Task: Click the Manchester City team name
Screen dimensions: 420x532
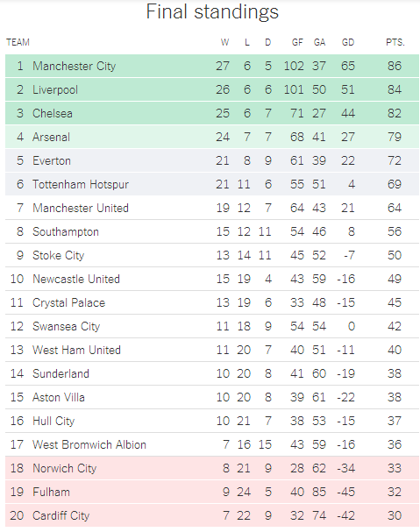Action: click(x=74, y=66)
